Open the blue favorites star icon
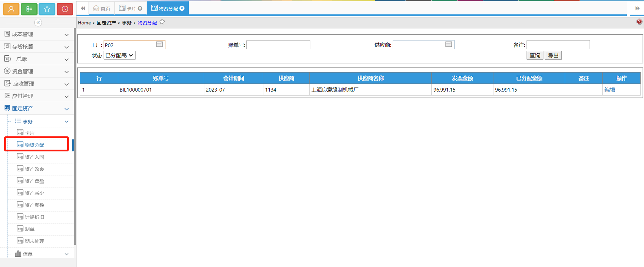This screenshot has width=644, height=267. pyautogui.click(x=47, y=9)
